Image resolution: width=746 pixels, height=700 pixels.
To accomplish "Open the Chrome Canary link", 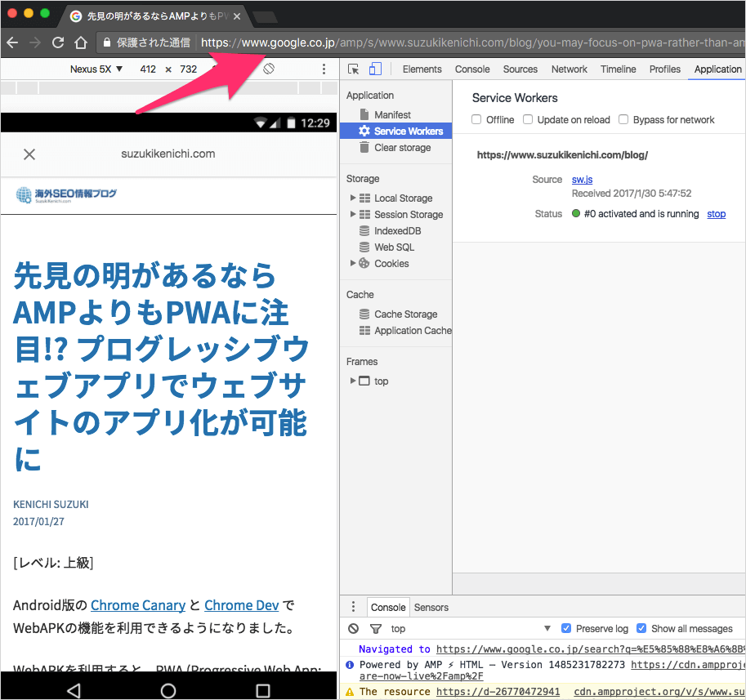I will tap(138, 605).
